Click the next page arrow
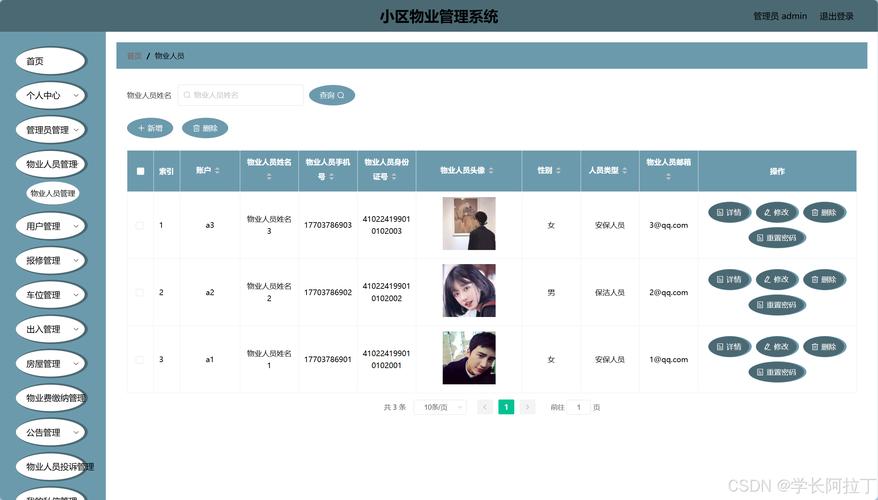Image resolution: width=878 pixels, height=500 pixels. pos(527,408)
